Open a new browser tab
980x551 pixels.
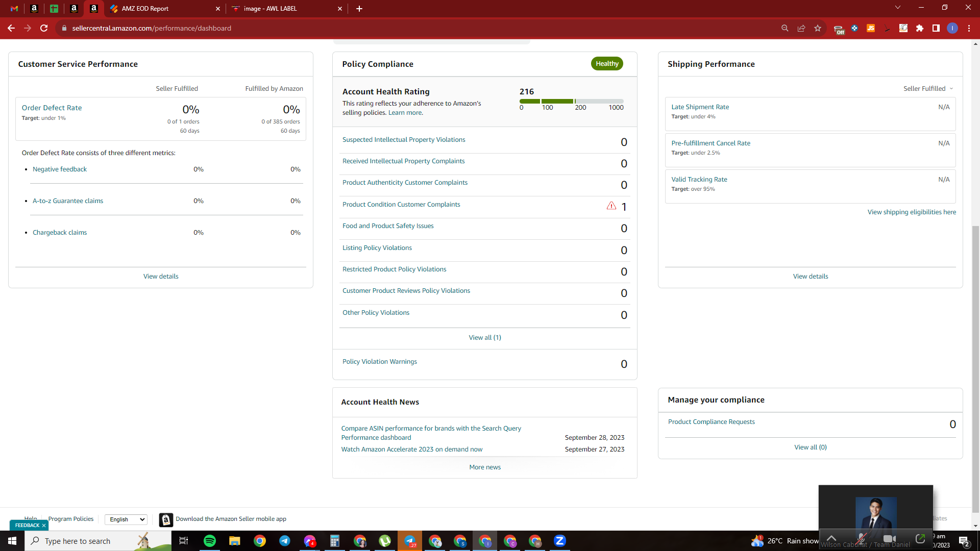(359, 9)
